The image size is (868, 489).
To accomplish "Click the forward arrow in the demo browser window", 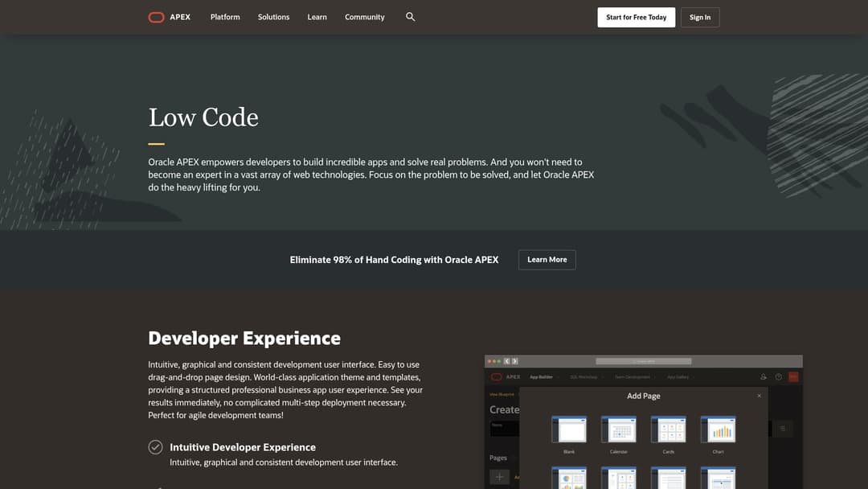I will tap(515, 361).
